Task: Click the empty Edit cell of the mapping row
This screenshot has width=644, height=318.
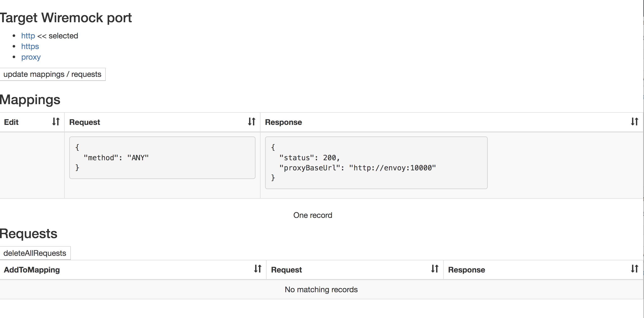Action: coord(32,165)
